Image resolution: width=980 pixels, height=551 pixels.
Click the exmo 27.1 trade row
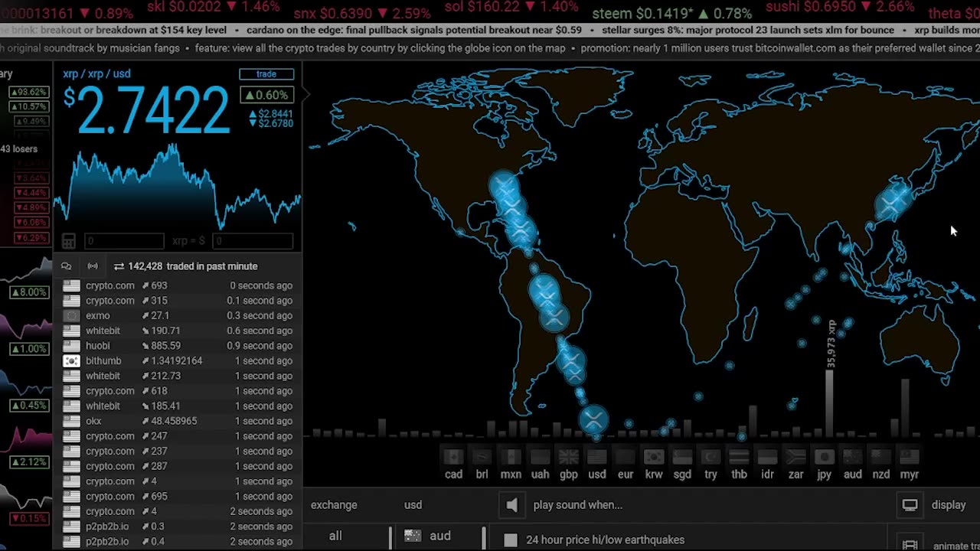pyautogui.click(x=177, y=315)
